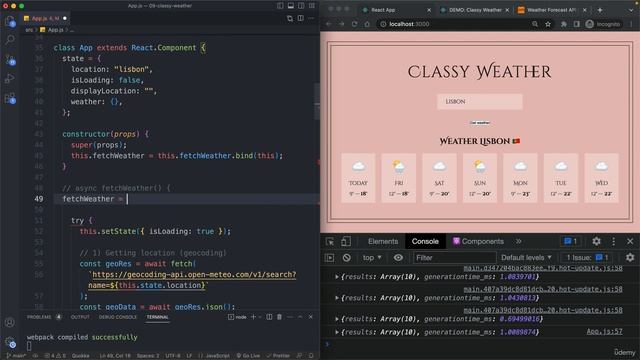Switch to DEMO: Classy Weather browser tab

point(475,10)
